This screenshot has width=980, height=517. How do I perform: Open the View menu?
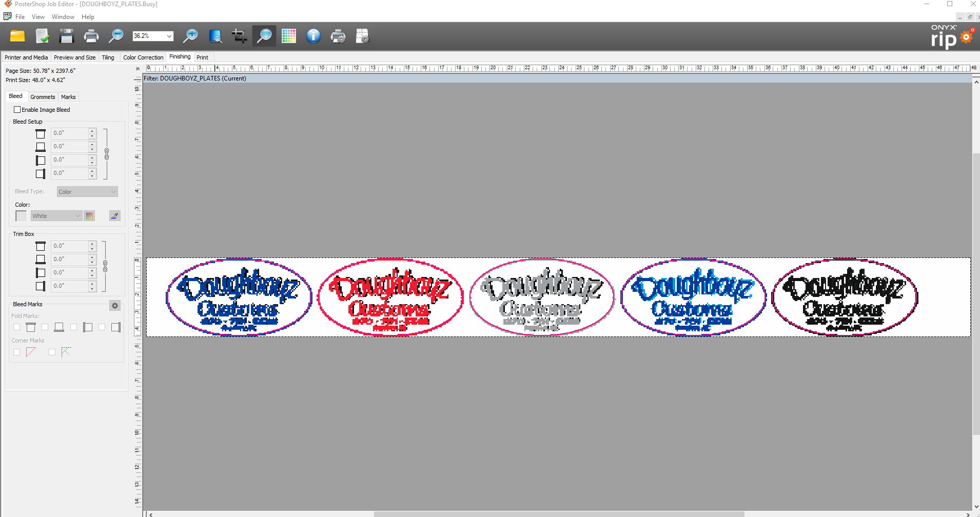tap(38, 17)
